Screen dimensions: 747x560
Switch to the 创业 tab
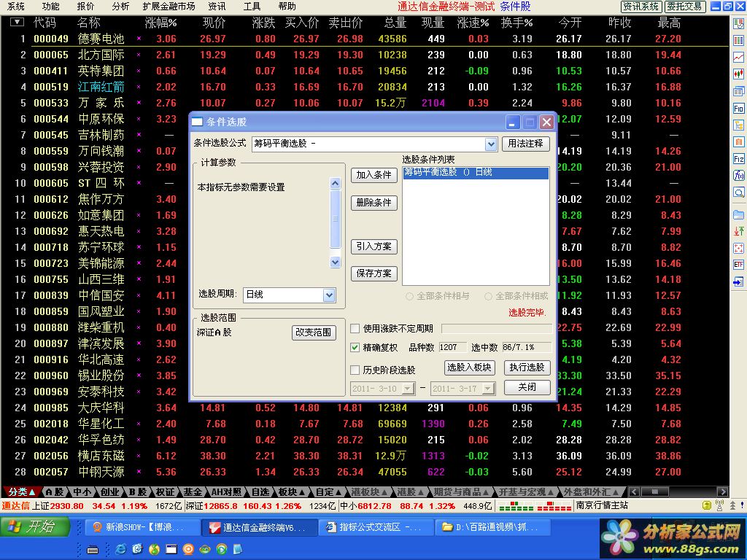click(x=109, y=492)
